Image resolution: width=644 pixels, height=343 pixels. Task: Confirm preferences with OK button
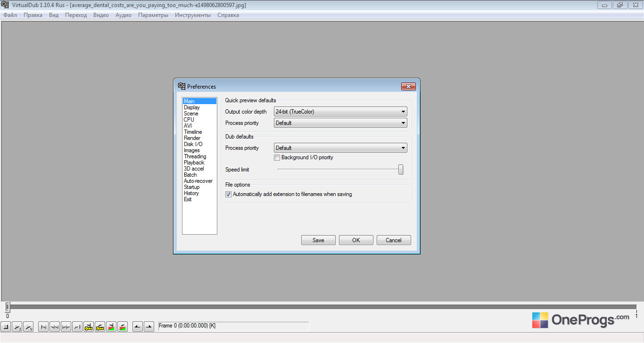pos(356,240)
